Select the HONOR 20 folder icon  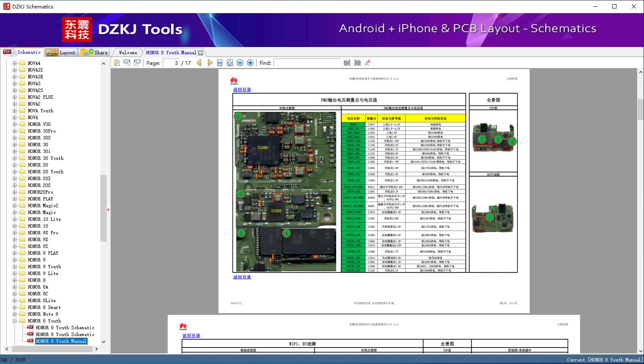click(x=22, y=165)
